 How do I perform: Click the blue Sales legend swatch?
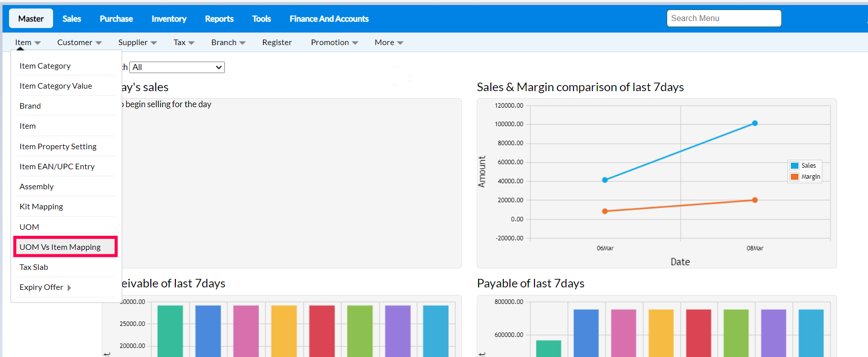pyautogui.click(x=794, y=166)
